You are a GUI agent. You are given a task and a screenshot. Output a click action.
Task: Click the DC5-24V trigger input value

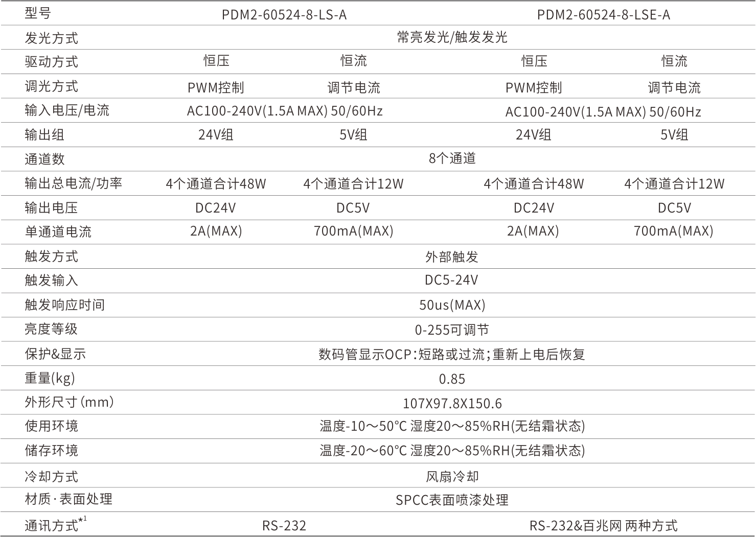pos(452,280)
